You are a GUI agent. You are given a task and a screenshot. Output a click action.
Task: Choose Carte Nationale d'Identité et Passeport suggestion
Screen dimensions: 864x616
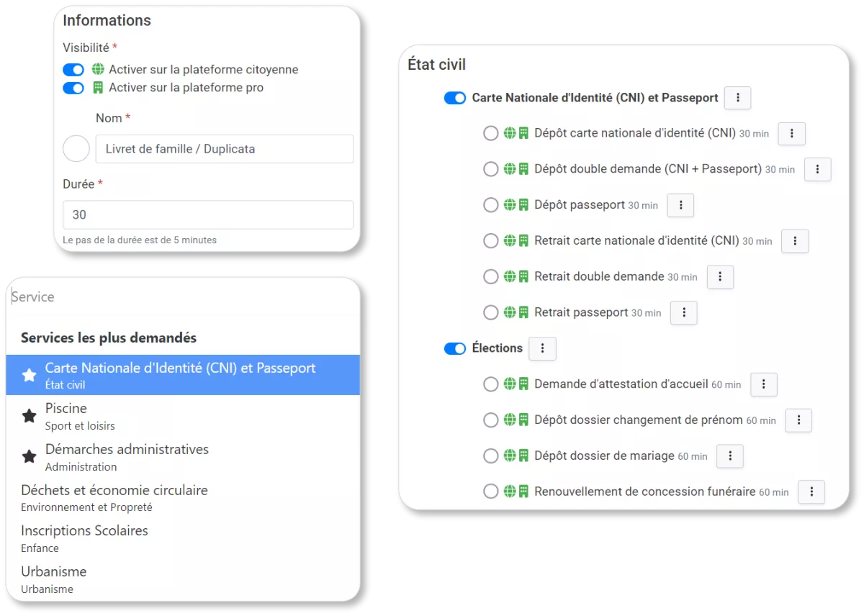tap(183, 375)
